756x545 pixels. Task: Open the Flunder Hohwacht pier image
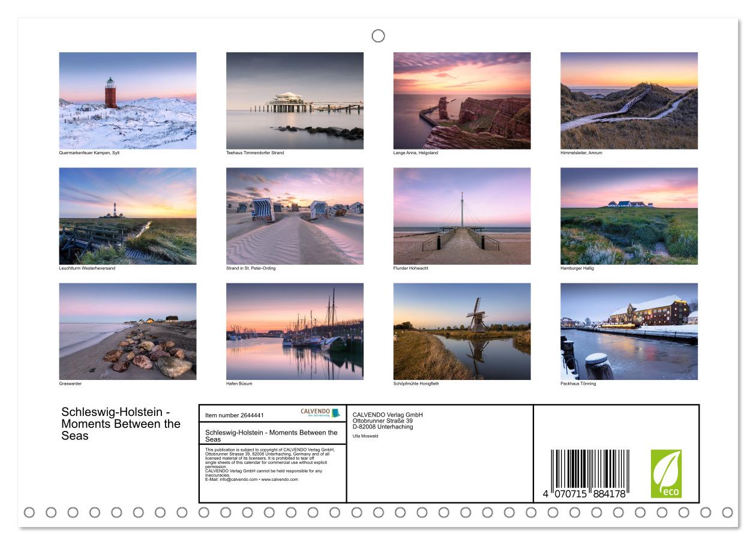(x=462, y=216)
